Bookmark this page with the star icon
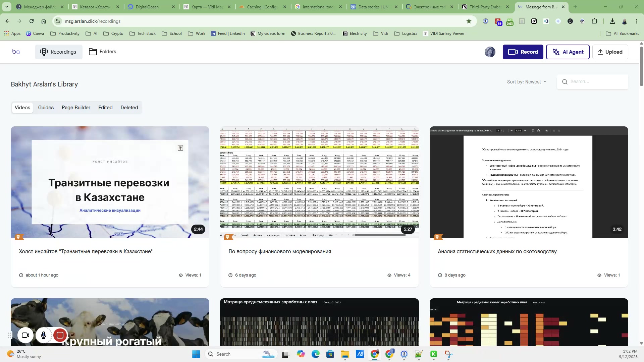The image size is (644, 362). click(469, 21)
